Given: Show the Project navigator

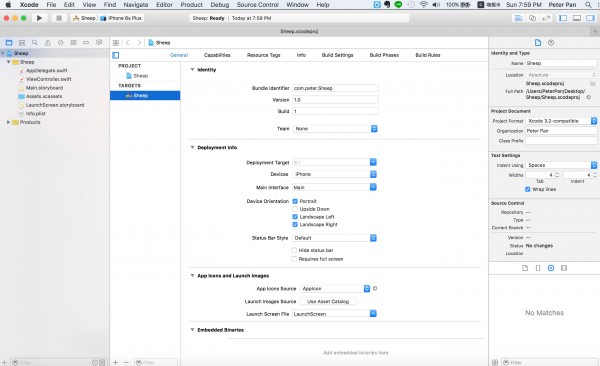Looking at the screenshot, I should pyautogui.click(x=9, y=42).
